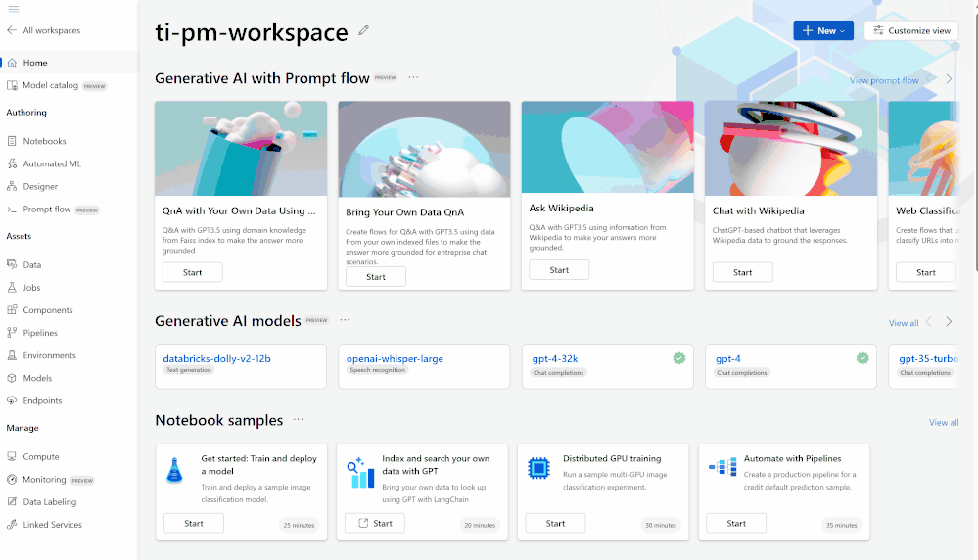Open openai-whisper-large model link
This screenshot has width=978, height=560.
395,358
